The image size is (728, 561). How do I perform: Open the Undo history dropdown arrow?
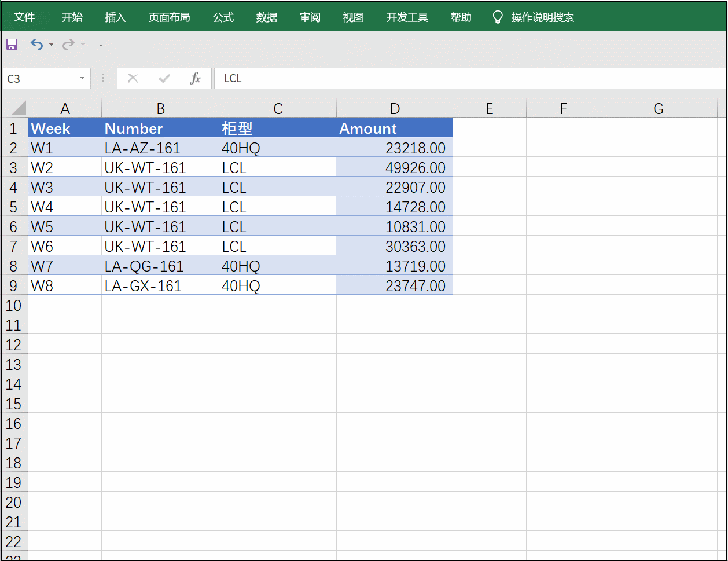point(51,45)
